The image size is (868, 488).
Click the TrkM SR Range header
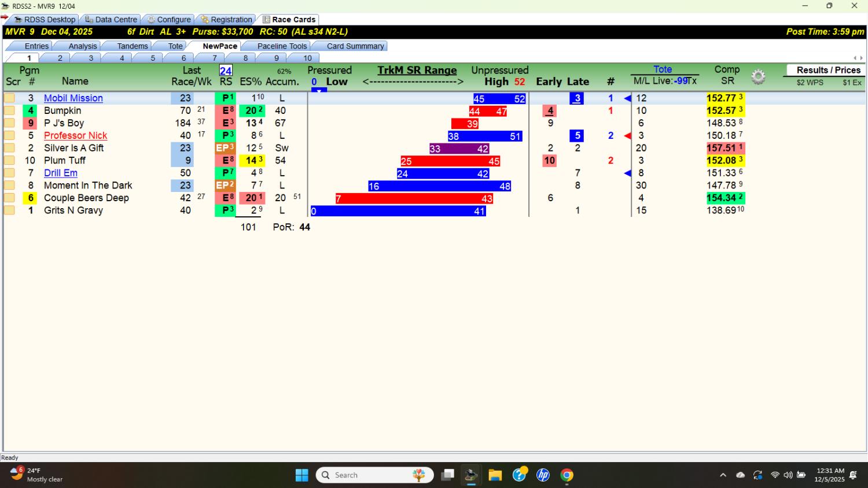pos(417,71)
